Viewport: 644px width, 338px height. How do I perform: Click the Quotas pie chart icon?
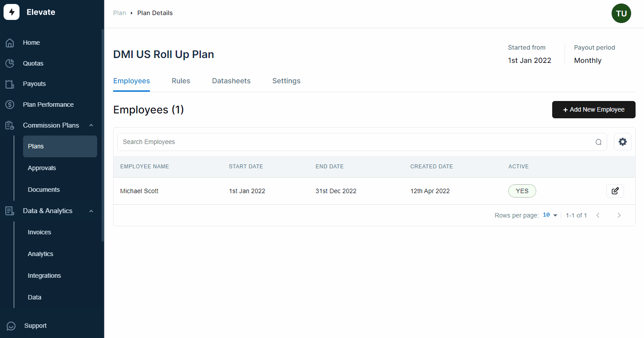[x=10, y=63]
